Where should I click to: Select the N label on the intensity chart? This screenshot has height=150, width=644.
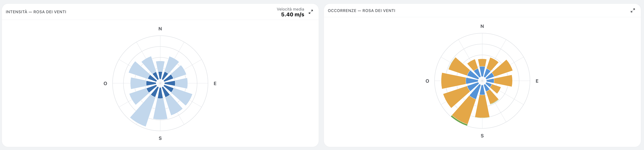point(160,29)
